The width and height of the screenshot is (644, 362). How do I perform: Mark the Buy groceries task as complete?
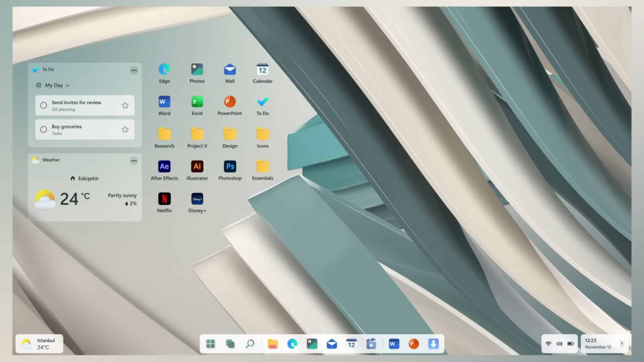[x=44, y=129]
